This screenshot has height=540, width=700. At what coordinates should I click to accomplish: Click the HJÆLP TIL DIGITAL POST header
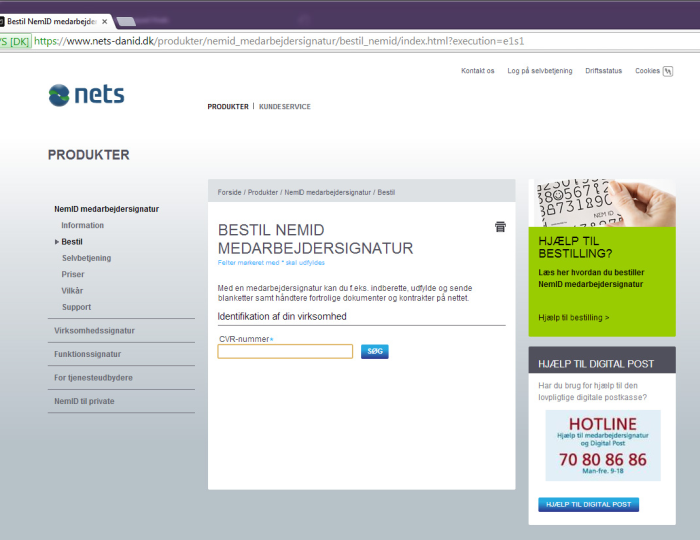click(602, 360)
